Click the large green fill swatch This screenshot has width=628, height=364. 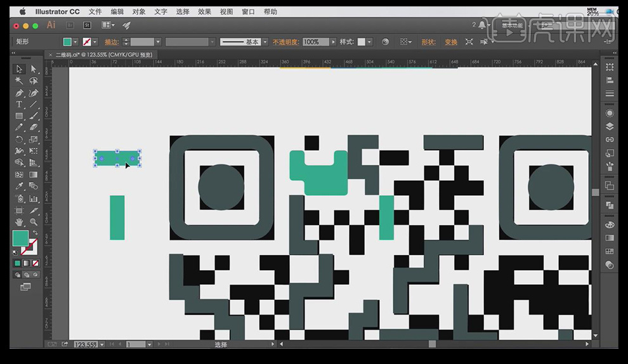[x=20, y=238]
